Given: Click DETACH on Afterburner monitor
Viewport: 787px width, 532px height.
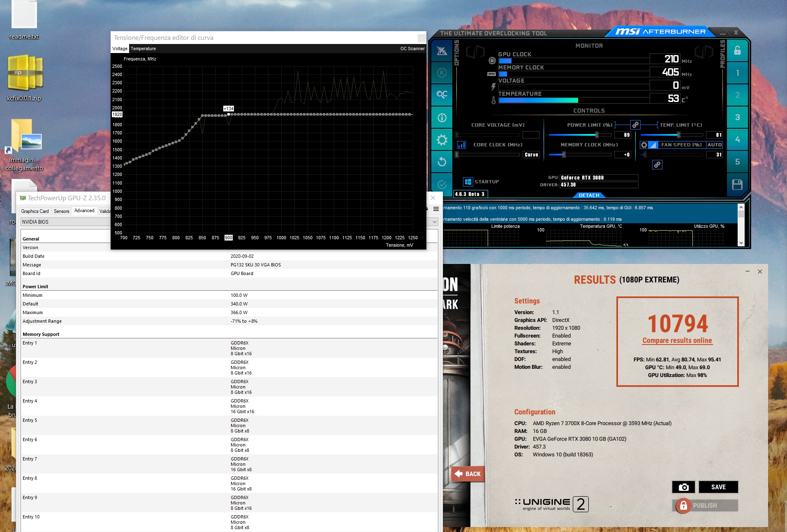Looking at the screenshot, I should [x=589, y=195].
